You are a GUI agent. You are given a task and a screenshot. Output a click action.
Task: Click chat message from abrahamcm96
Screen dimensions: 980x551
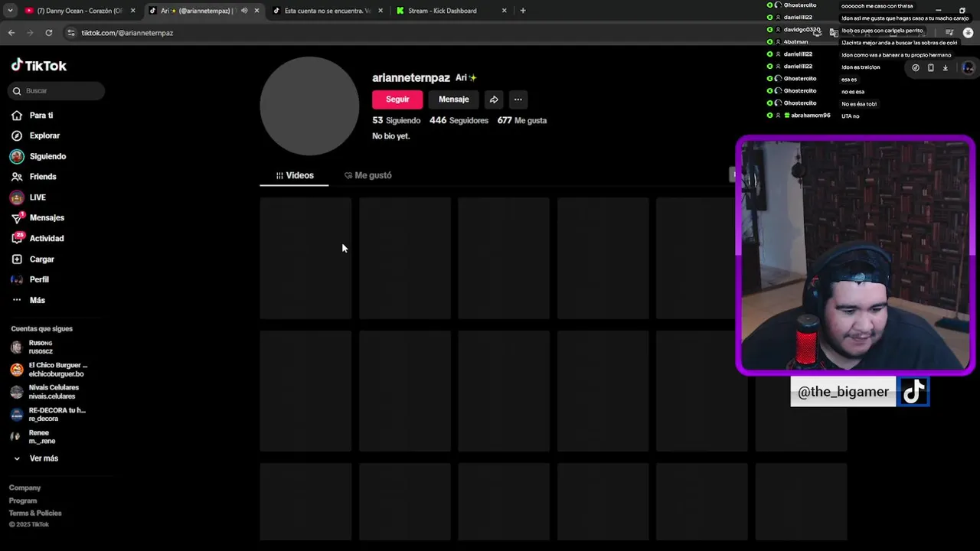coord(851,116)
